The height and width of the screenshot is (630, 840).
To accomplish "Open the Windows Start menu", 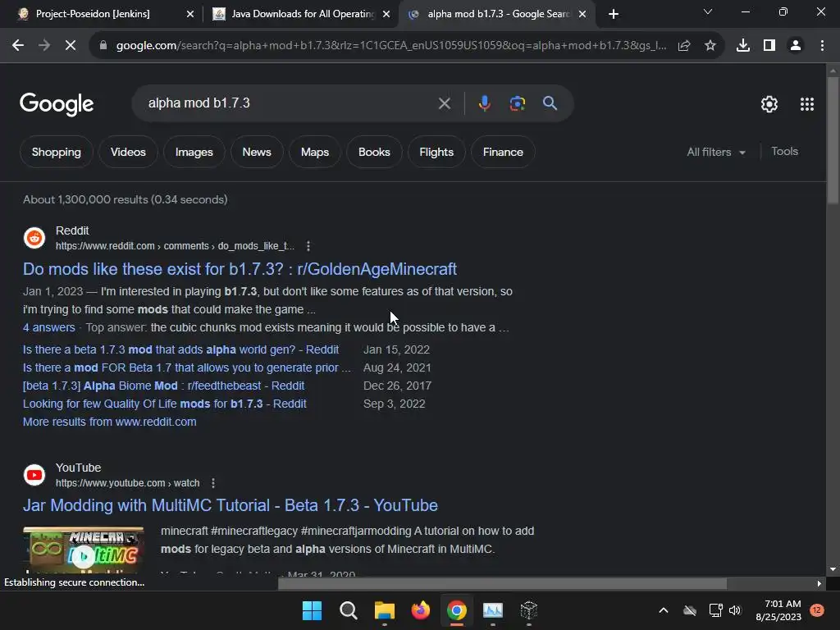I will pos(312,610).
